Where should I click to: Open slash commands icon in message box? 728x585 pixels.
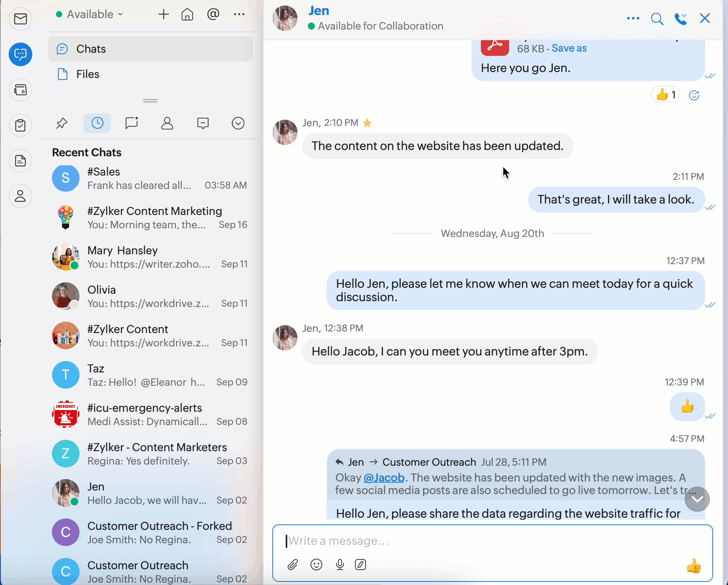(x=360, y=565)
